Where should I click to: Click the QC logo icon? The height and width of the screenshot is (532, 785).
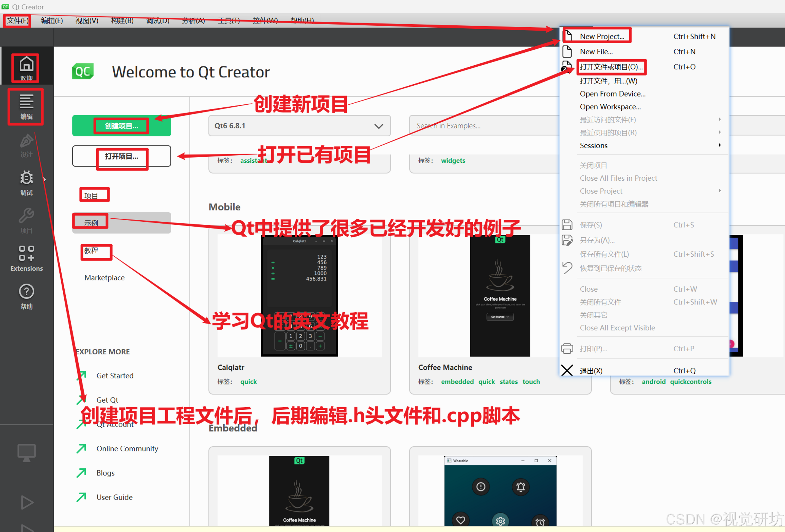[x=83, y=71]
